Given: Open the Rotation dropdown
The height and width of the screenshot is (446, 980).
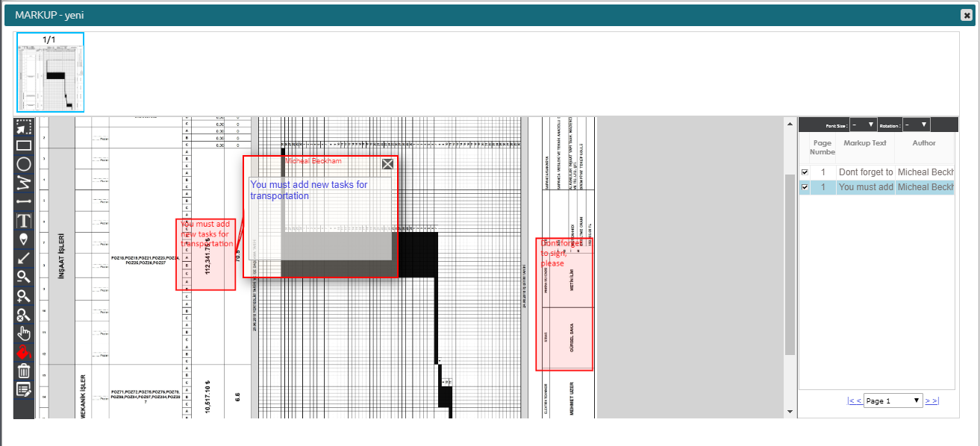Looking at the screenshot, I should point(915,125).
